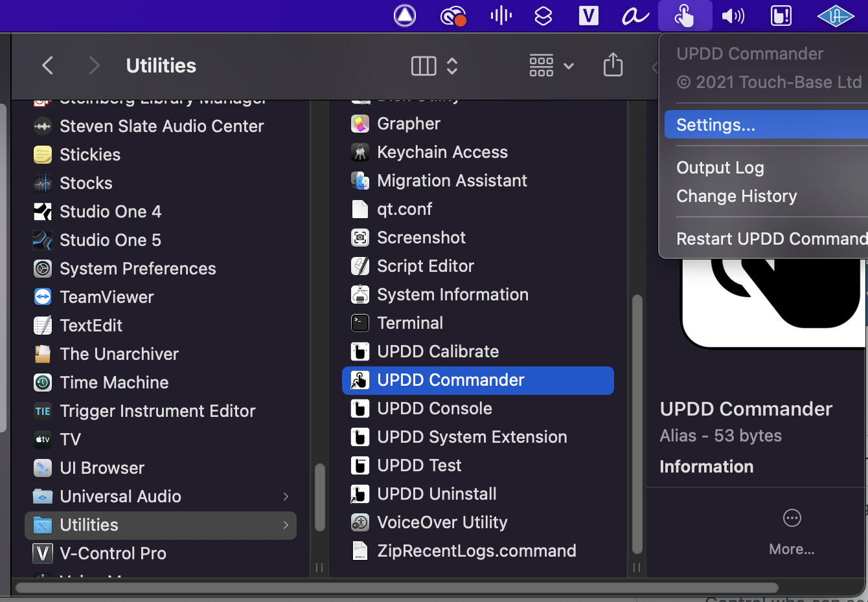Viewport: 868px width, 602px height.
Task: Go back in Finder navigation
Action: (47, 65)
